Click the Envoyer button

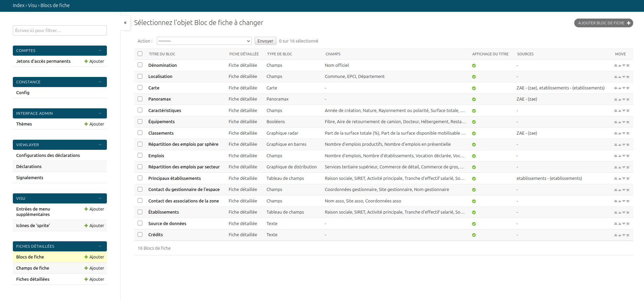point(265,41)
